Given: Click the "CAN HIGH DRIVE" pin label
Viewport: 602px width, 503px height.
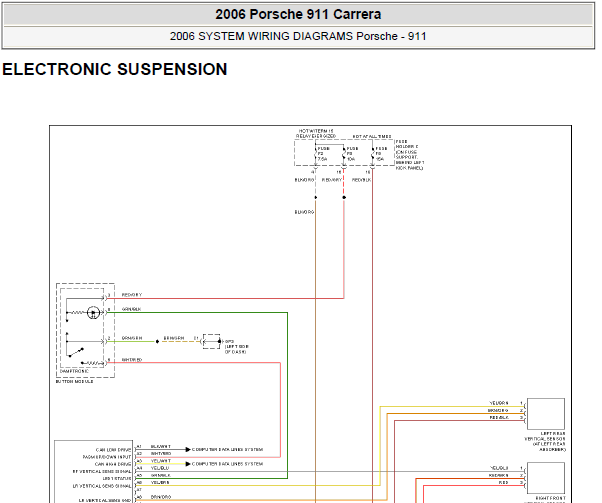Looking at the screenshot, I should [113, 464].
